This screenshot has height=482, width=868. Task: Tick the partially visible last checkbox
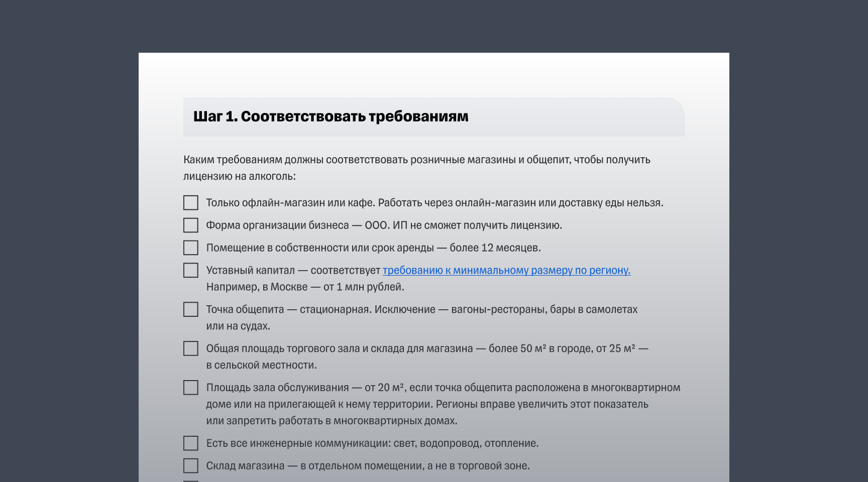pyautogui.click(x=190, y=480)
